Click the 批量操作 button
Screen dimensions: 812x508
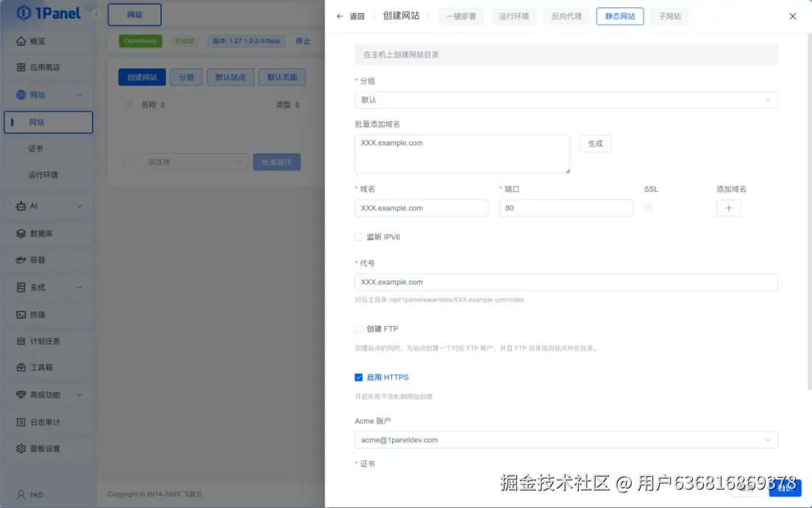(277, 162)
